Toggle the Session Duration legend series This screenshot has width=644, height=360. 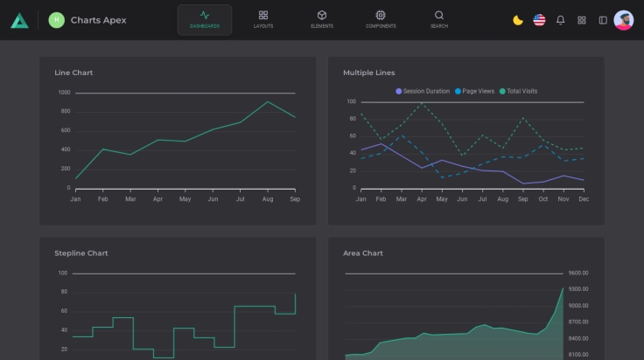coord(426,91)
